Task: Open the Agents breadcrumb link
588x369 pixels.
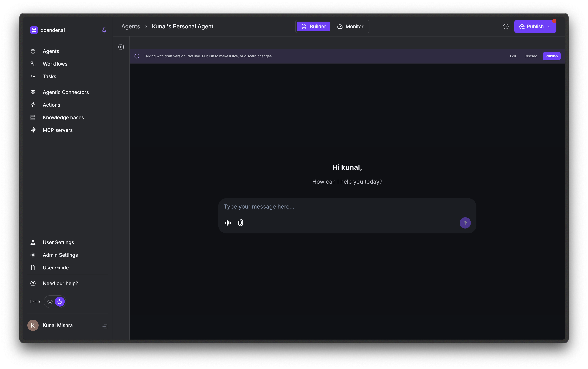Action: click(130, 26)
